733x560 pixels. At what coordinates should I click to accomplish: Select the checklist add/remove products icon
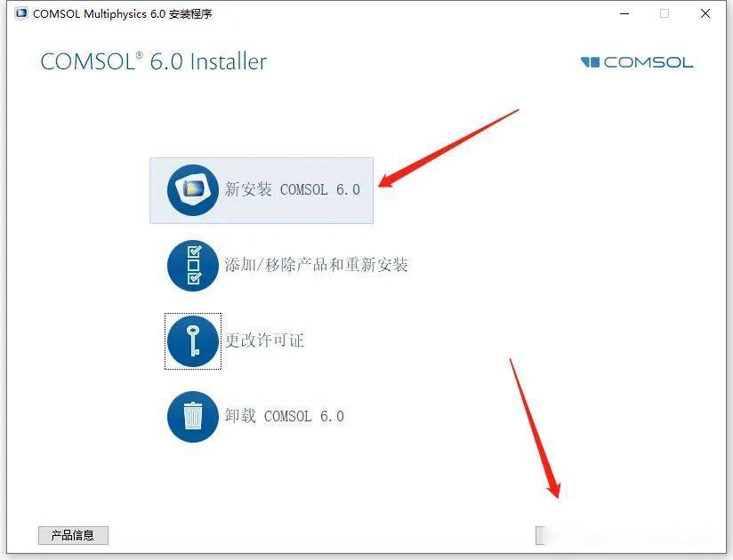(x=193, y=266)
